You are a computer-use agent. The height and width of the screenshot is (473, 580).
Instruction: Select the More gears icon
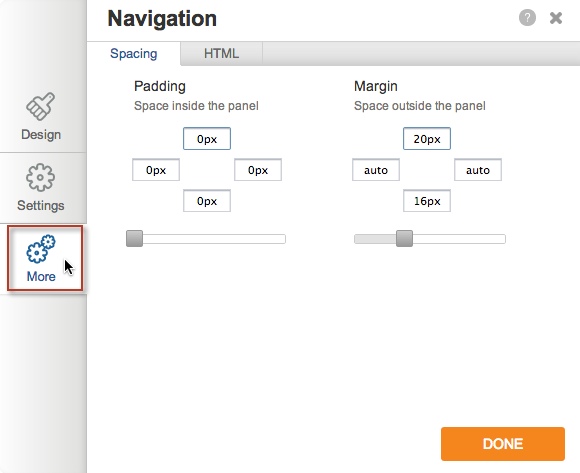(41, 249)
